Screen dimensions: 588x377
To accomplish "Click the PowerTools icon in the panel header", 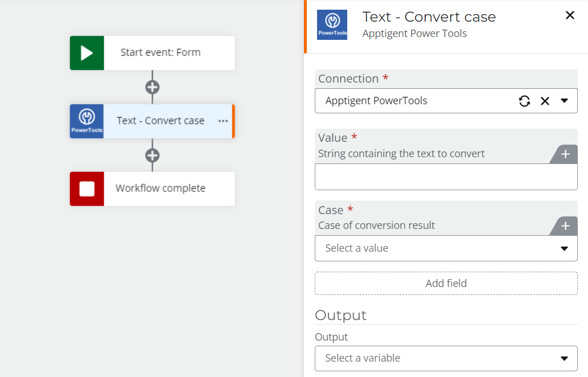I will (332, 24).
